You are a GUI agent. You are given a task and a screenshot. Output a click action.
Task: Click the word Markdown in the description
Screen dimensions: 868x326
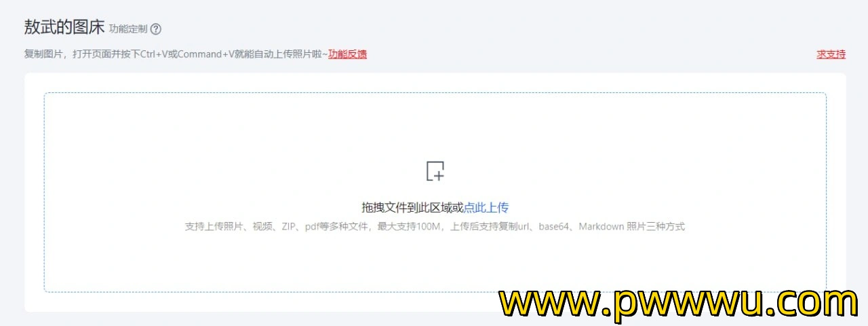[x=601, y=227]
